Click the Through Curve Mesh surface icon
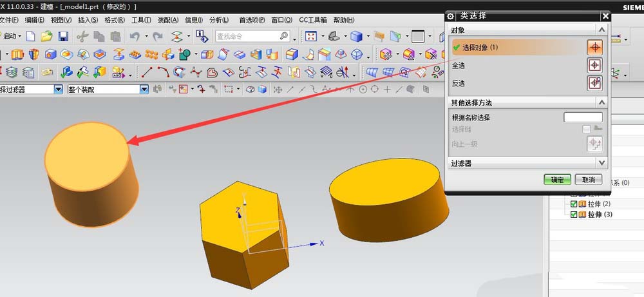 click(388, 72)
